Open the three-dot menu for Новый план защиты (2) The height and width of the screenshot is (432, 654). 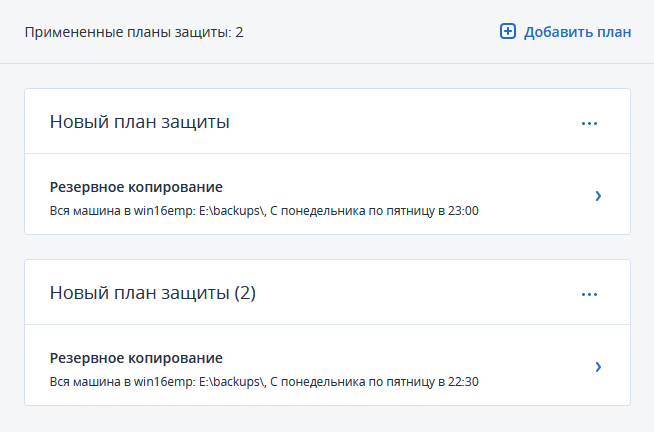589,294
